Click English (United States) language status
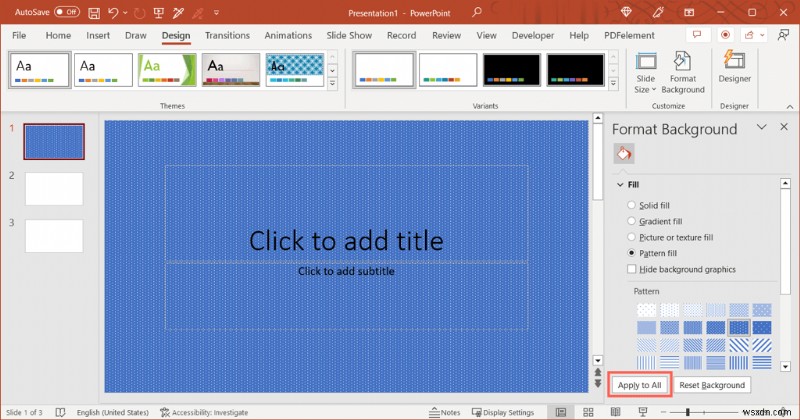Screen dimensions: 800x420 click(x=113, y=412)
